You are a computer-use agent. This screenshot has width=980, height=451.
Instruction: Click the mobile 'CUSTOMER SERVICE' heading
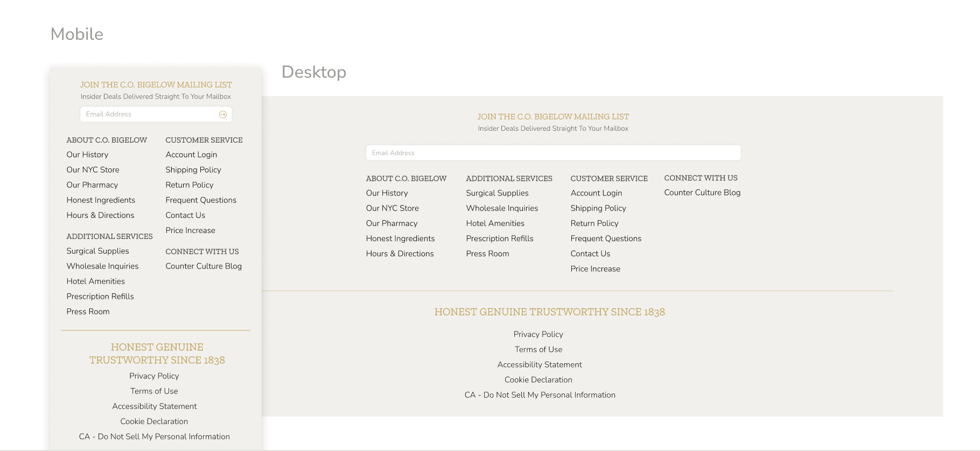[204, 139]
